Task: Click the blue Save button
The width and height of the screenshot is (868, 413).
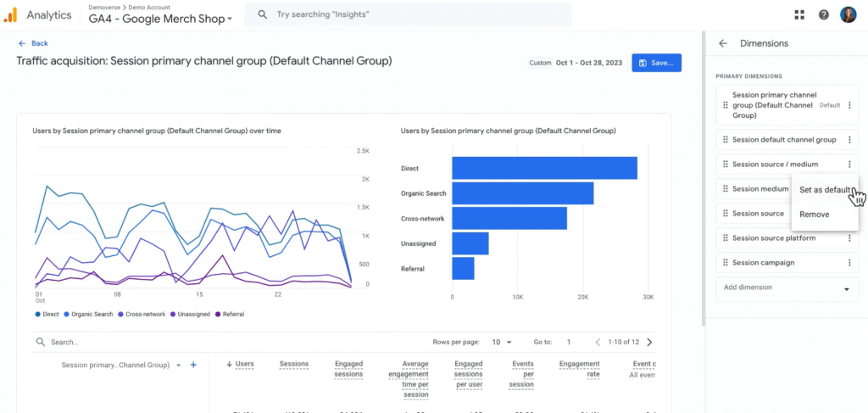Action: 657,63
